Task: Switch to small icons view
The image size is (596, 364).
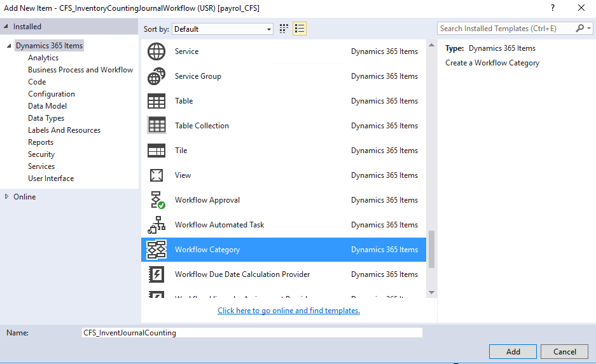Action: 284,29
